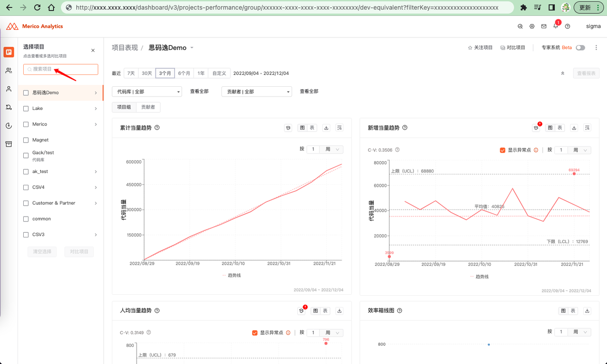Check the Merico project checkbox
This screenshot has height=364, width=607.
click(26, 124)
